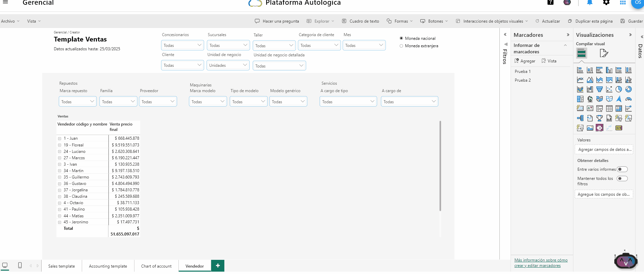Viewport: 644px width, 274px height.
Task: Open the Unidad de negocio dropdown
Action: coord(228,65)
